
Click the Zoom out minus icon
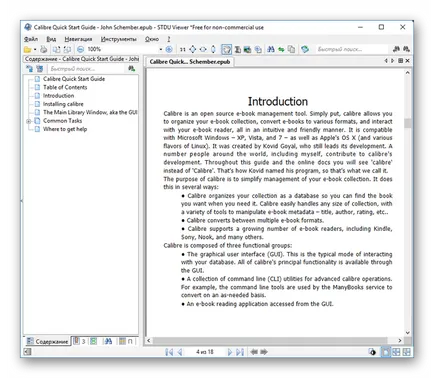click(x=80, y=50)
